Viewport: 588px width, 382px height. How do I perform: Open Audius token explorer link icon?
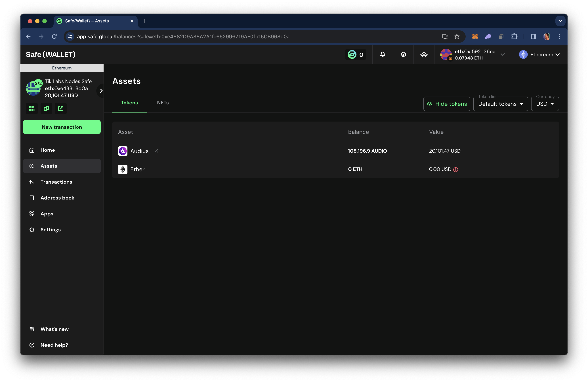coord(156,151)
